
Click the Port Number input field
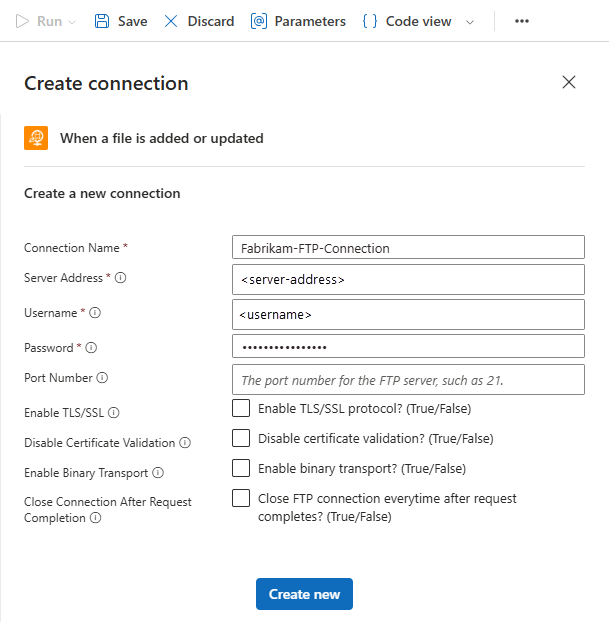[x=407, y=380]
